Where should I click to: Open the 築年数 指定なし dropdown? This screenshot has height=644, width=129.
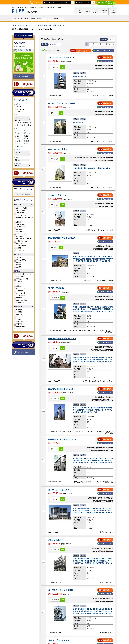(x=22, y=160)
